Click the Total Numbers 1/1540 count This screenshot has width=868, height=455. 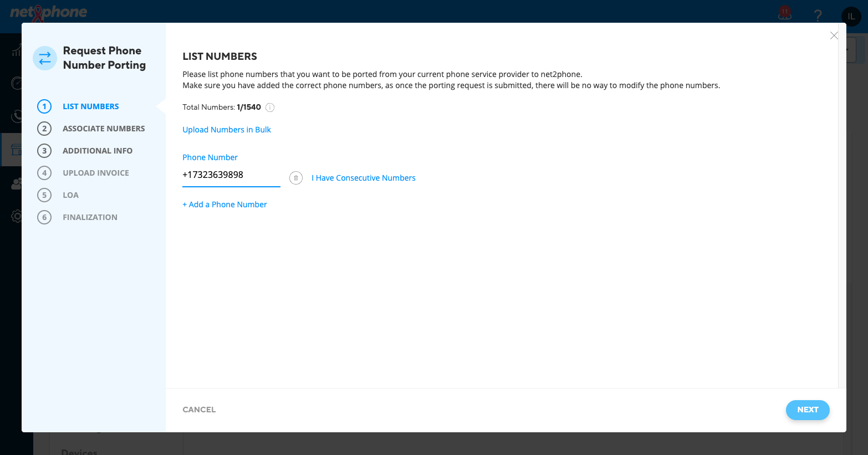(x=222, y=108)
